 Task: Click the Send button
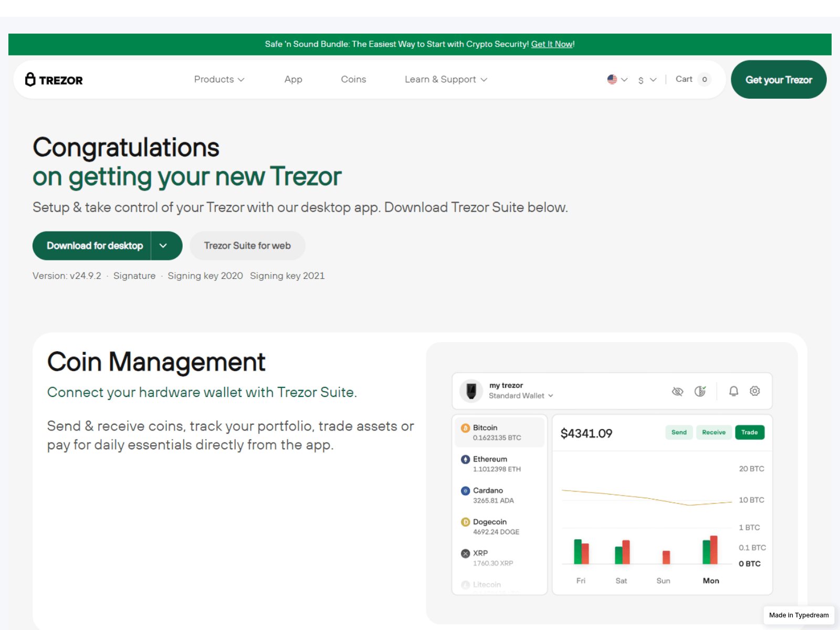click(679, 433)
